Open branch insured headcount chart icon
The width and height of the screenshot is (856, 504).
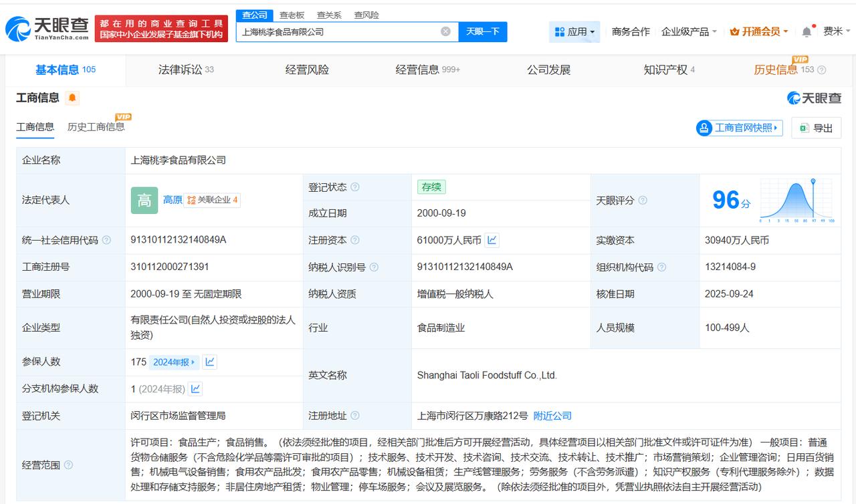click(x=195, y=388)
